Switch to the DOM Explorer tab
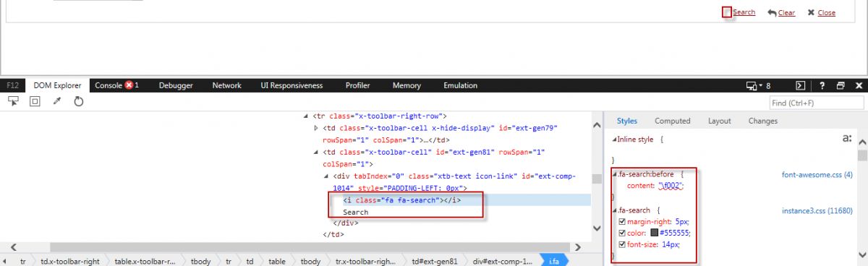 tap(57, 85)
